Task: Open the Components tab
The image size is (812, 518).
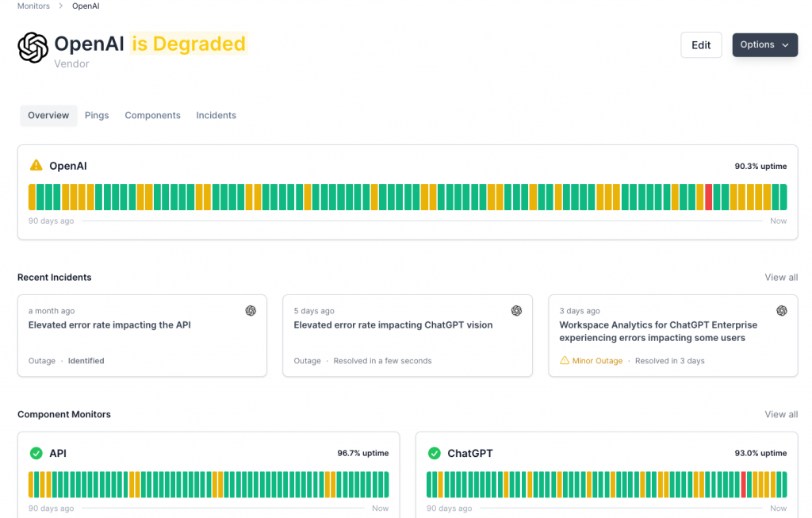Action: click(x=152, y=116)
